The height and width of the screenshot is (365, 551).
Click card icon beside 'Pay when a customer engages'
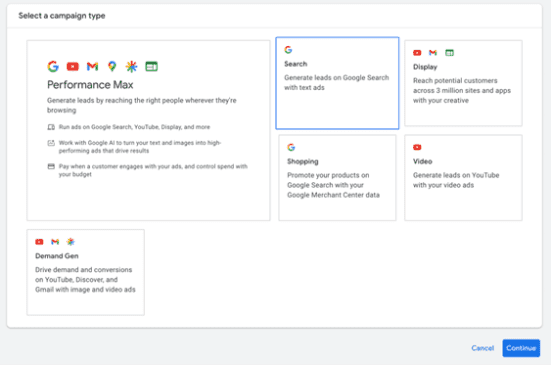51,166
